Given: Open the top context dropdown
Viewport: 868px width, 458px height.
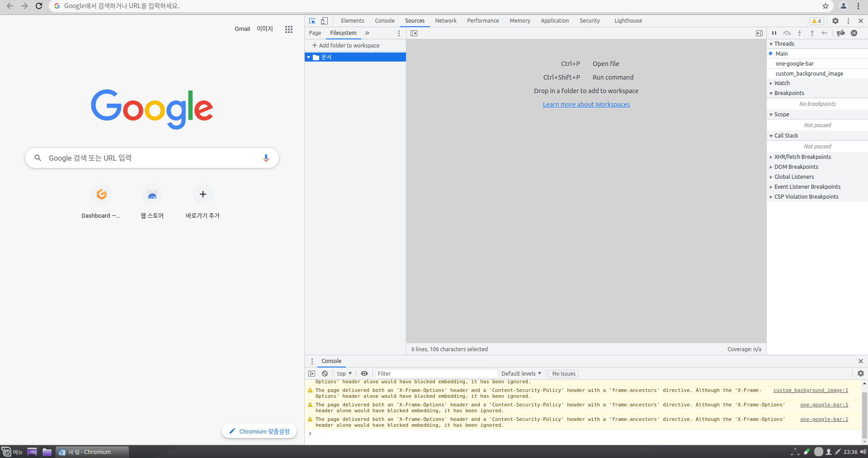Looking at the screenshot, I should tap(344, 373).
